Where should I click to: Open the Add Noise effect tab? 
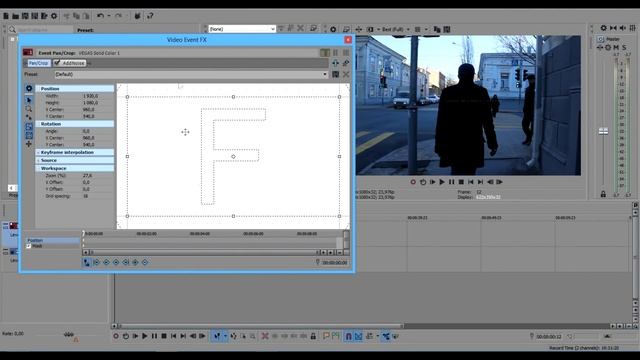click(x=73, y=63)
